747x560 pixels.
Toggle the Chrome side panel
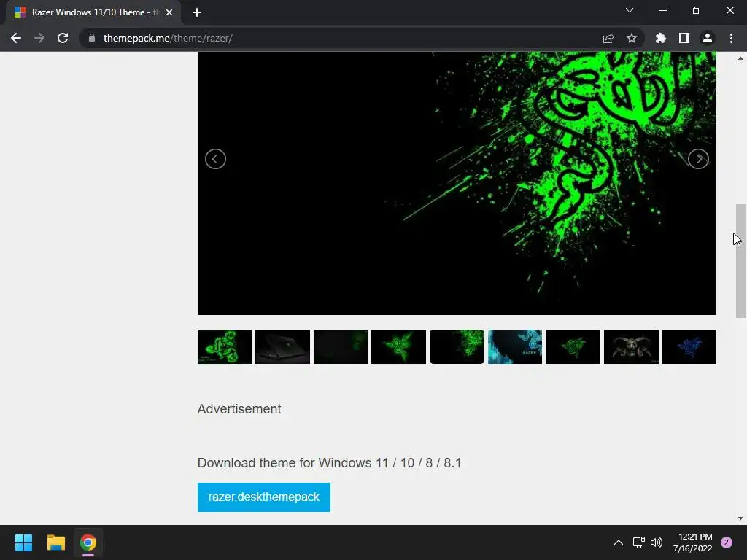pyautogui.click(x=684, y=38)
